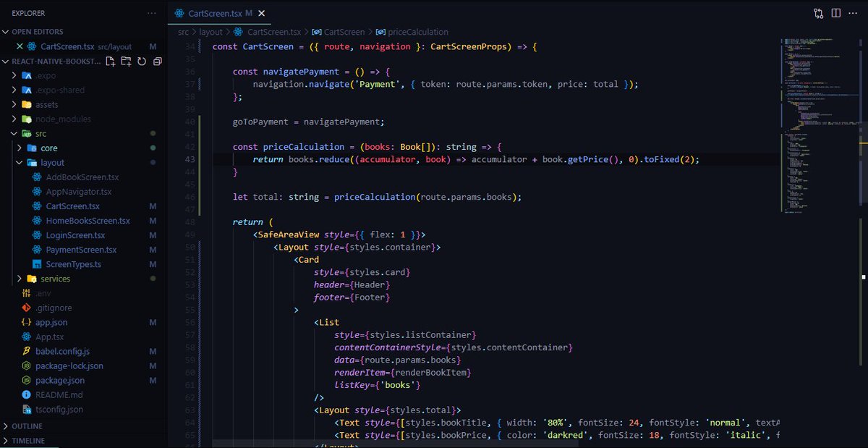Image resolution: width=868 pixels, height=448 pixels.
Task: Expand the Timeline section
Action: pos(83,441)
